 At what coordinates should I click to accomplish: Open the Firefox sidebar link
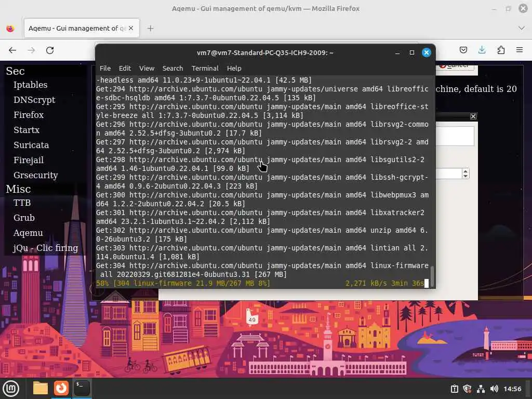[29, 115]
